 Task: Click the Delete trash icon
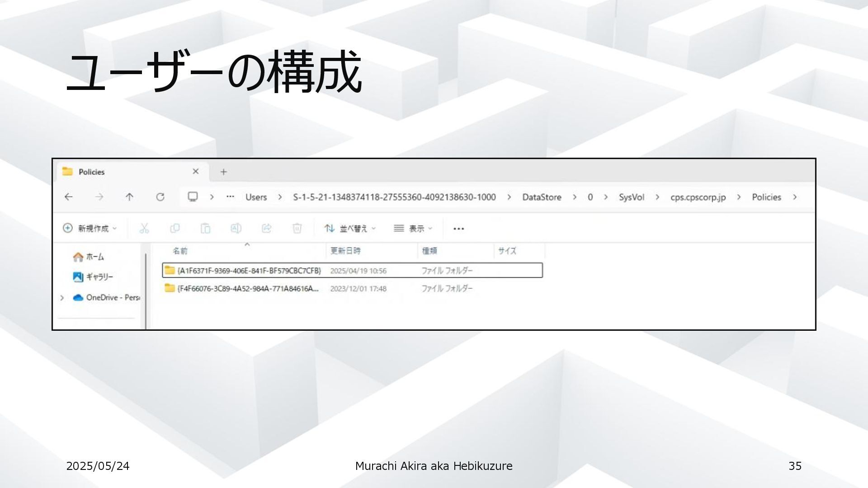point(297,229)
